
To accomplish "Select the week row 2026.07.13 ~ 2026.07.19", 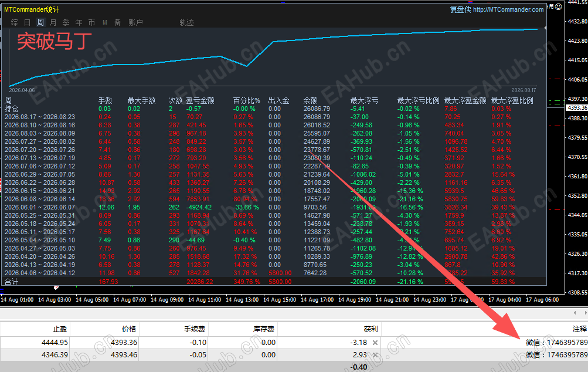I will tap(40, 158).
